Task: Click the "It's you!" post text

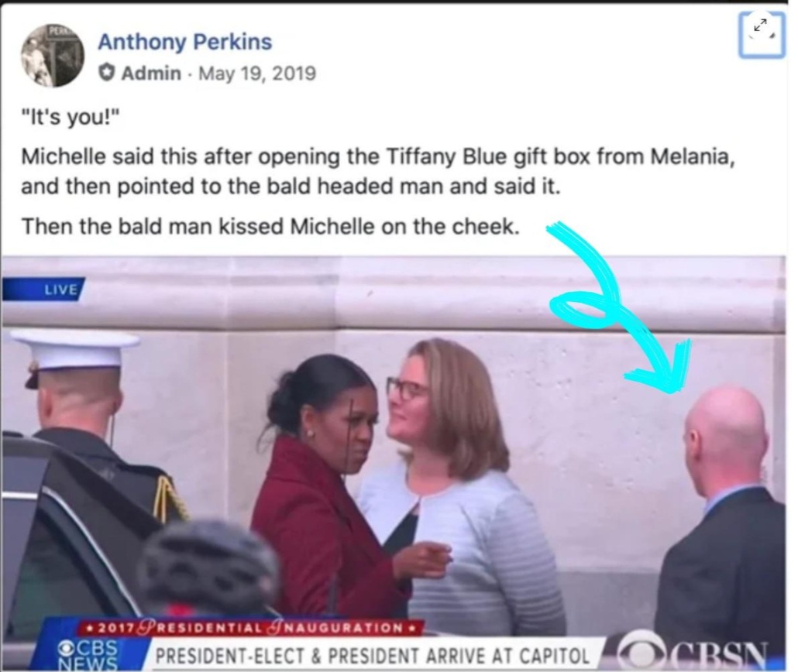Action: click(71, 118)
